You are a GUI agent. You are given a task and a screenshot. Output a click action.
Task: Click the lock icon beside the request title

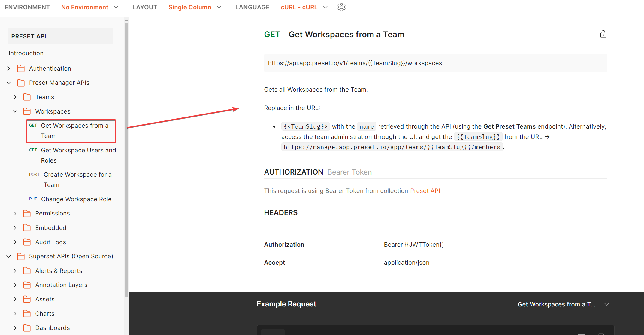click(603, 34)
